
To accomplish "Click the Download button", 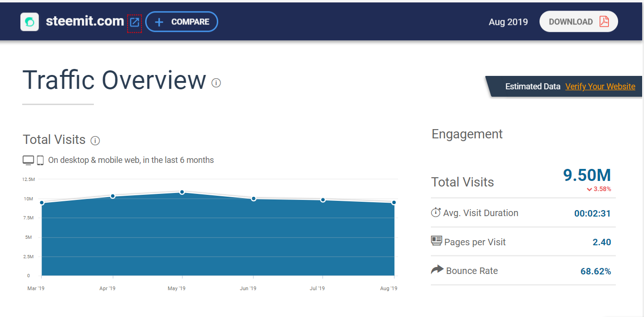I will click(579, 22).
